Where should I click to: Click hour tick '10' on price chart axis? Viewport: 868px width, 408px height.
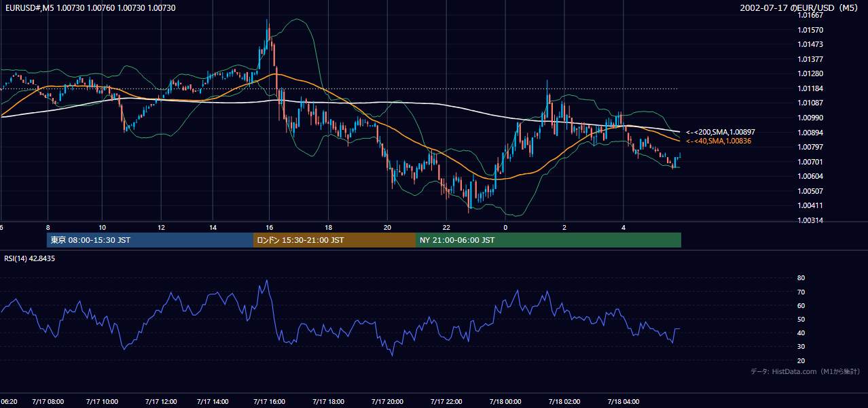pyautogui.click(x=102, y=227)
